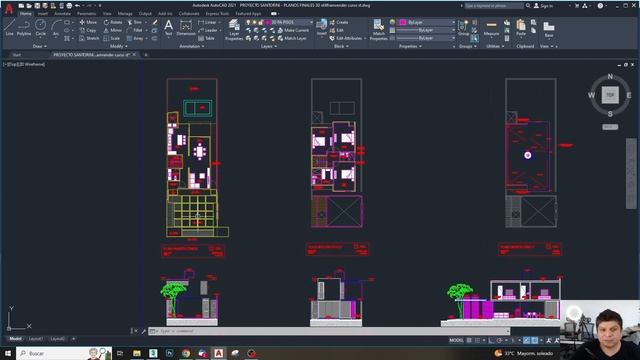
Task: Open the Annotate ribbon tab
Action: 62,13
